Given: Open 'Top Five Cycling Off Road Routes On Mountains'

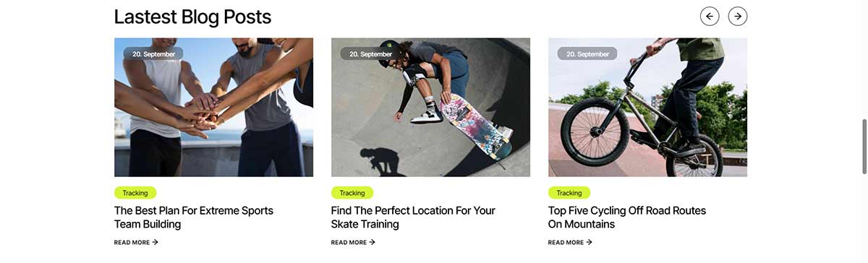Looking at the screenshot, I should pos(627,217).
